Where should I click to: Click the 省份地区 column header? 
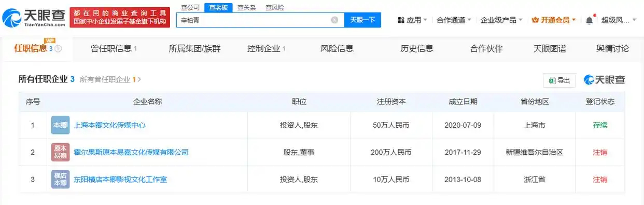[535, 102]
